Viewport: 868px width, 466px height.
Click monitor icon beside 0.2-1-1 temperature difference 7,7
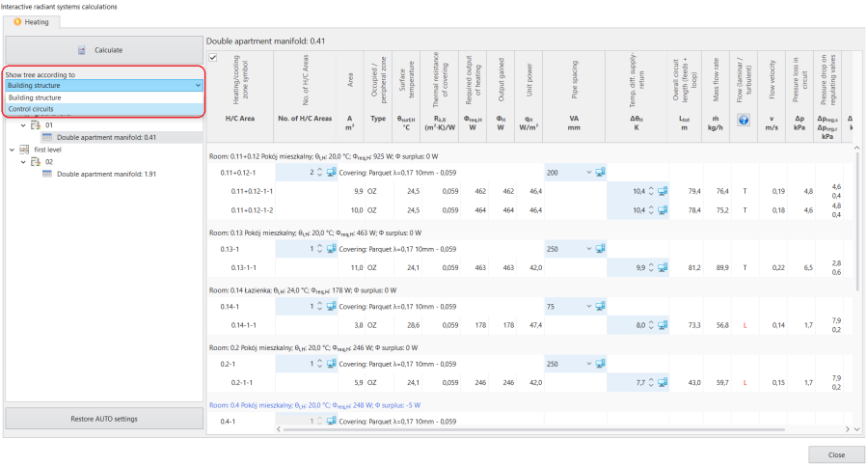tap(662, 382)
